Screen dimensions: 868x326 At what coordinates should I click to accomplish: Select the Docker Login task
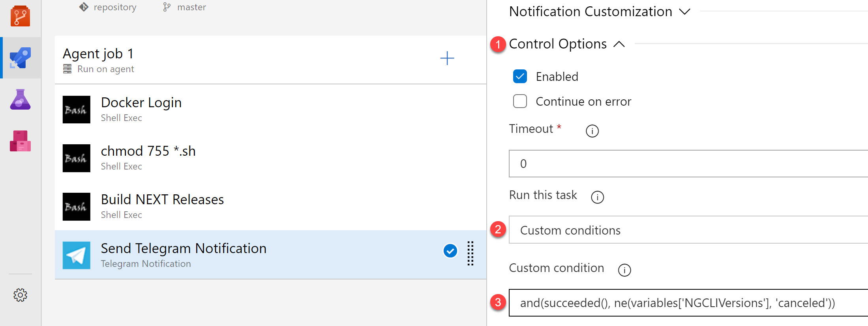(270, 109)
